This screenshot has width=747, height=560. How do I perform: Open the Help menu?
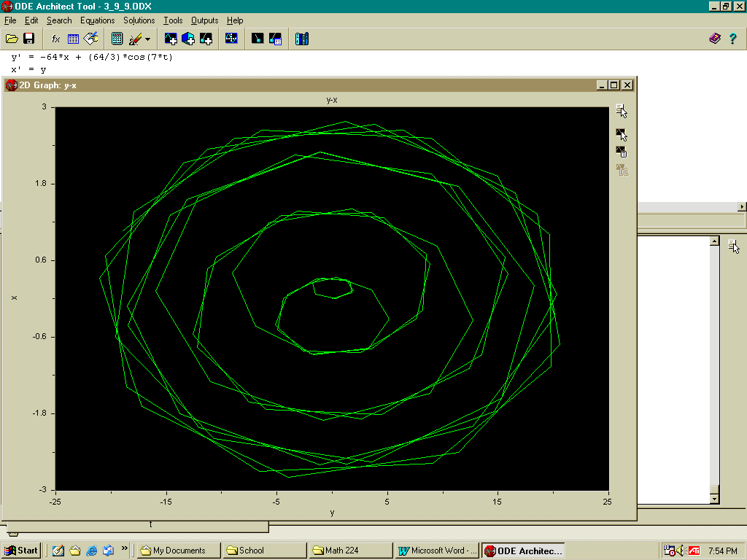tap(235, 20)
